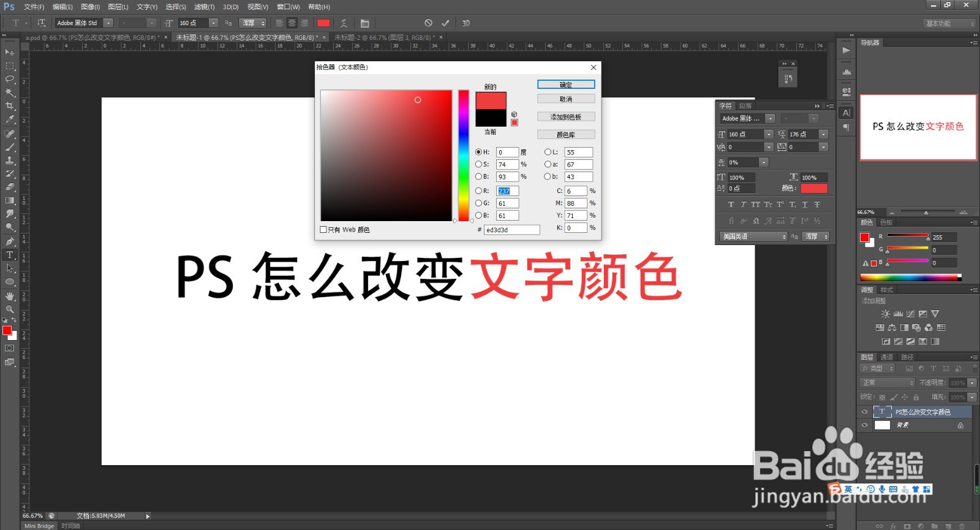This screenshot has height=530, width=980.
Task: Click 颜色库 button
Action: 566,134
